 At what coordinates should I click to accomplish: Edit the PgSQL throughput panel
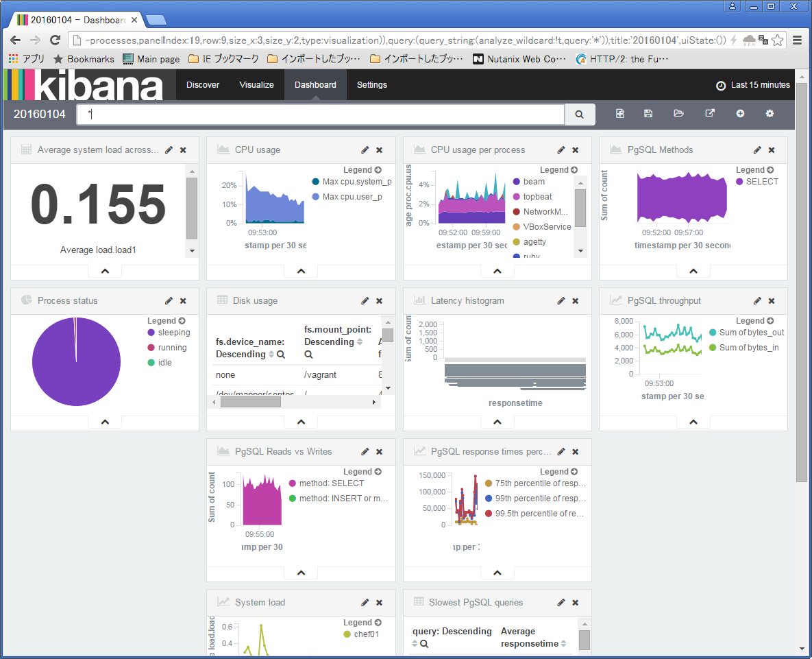[757, 300]
